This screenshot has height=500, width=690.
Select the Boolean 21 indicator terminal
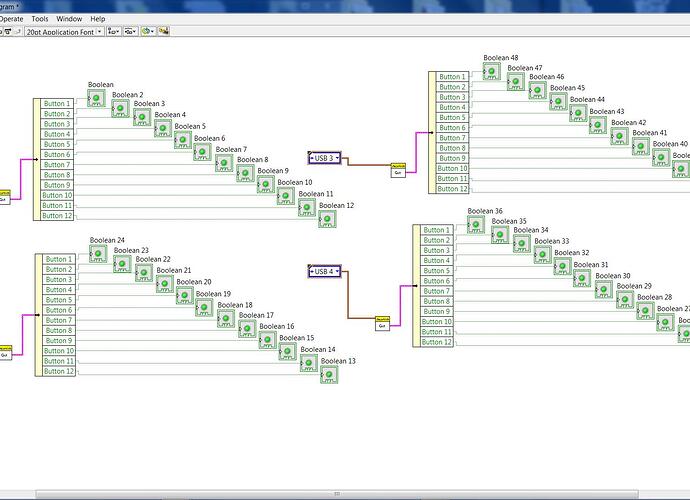tap(165, 284)
